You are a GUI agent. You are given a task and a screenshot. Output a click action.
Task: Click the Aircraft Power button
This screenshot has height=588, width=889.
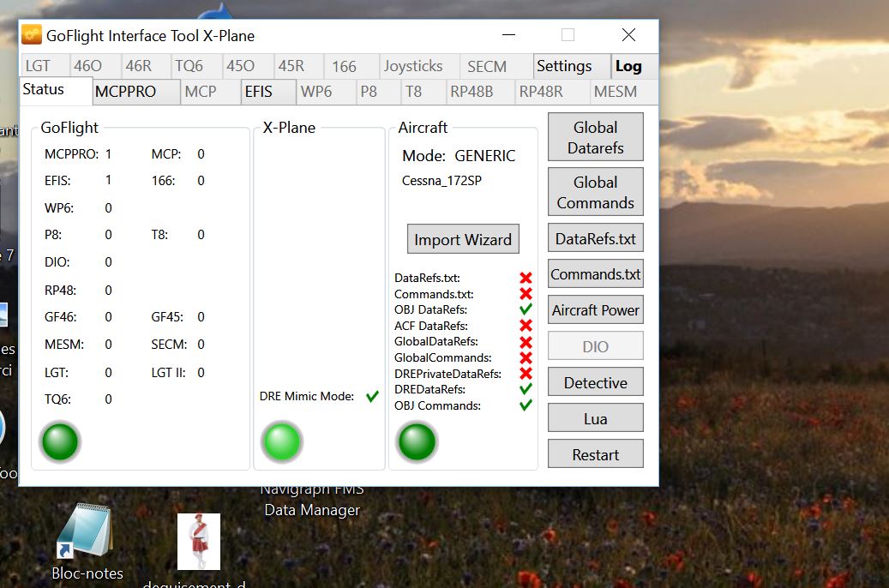(595, 310)
